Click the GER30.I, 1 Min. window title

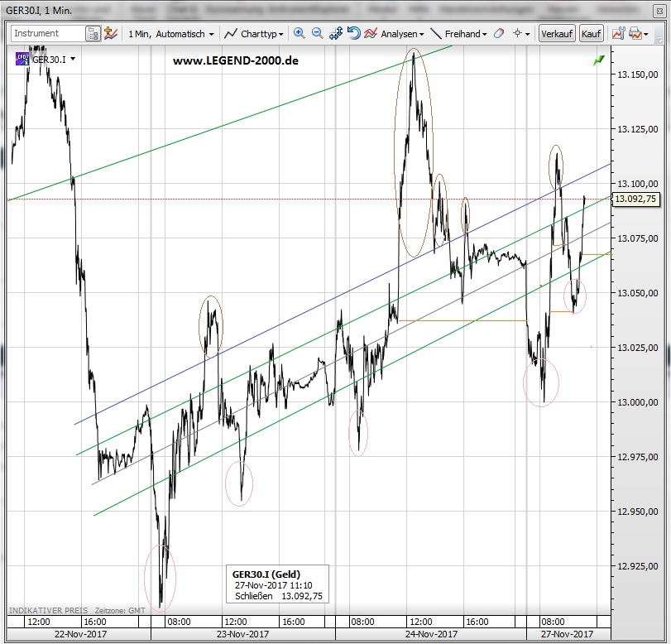pyautogui.click(x=39, y=11)
